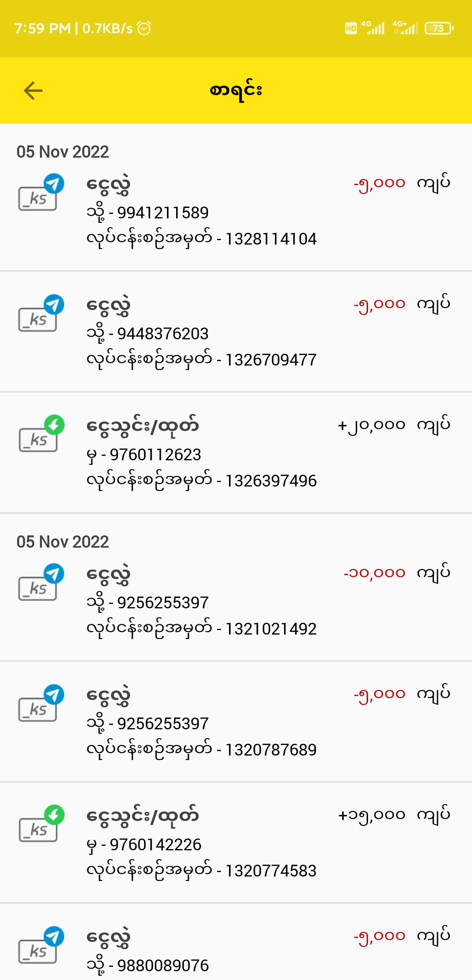This screenshot has height=980, width=472.
Task: Tap the +15,000 kyat amount
Action: (x=372, y=815)
